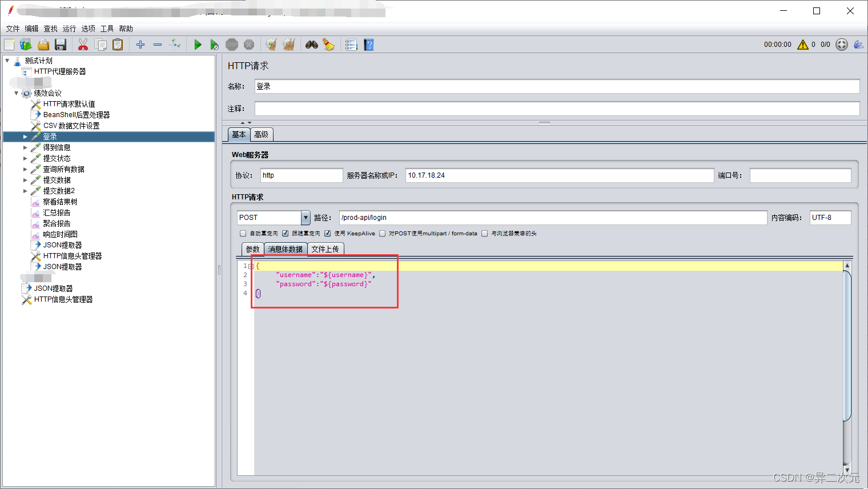Switch to the 文件上传 tab

(325, 249)
